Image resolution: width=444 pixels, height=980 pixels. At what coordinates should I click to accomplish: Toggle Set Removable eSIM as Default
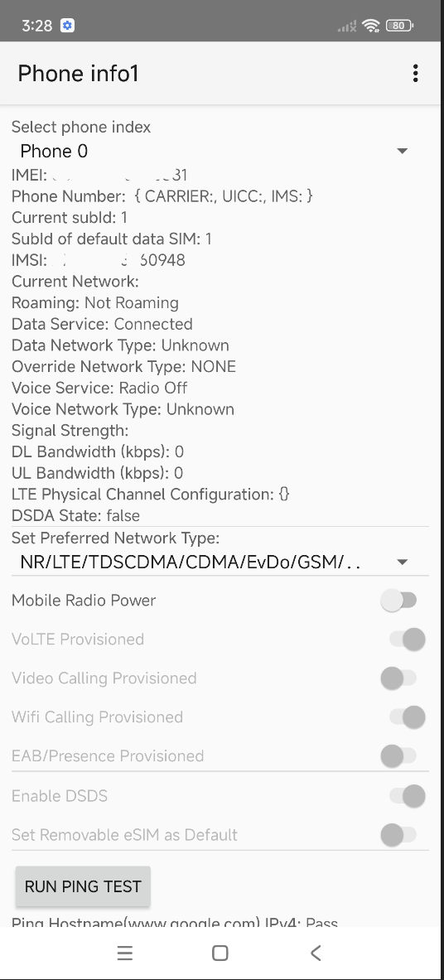[x=398, y=834]
